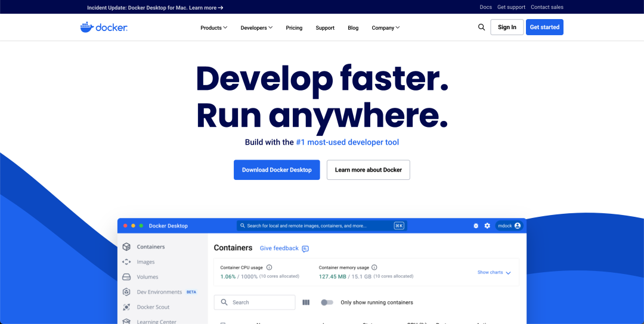
Task: Click the ⌘K shortcut badge
Action: [399, 226]
